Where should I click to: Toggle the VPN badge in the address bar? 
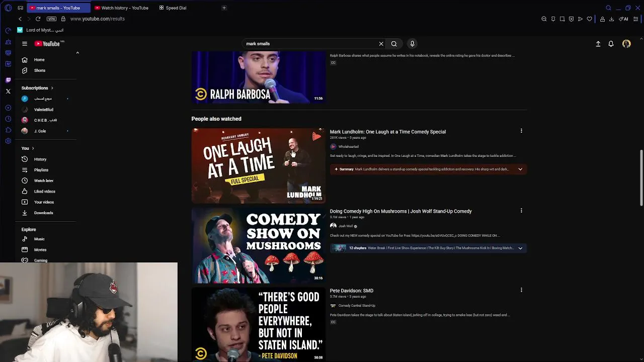pos(51,19)
